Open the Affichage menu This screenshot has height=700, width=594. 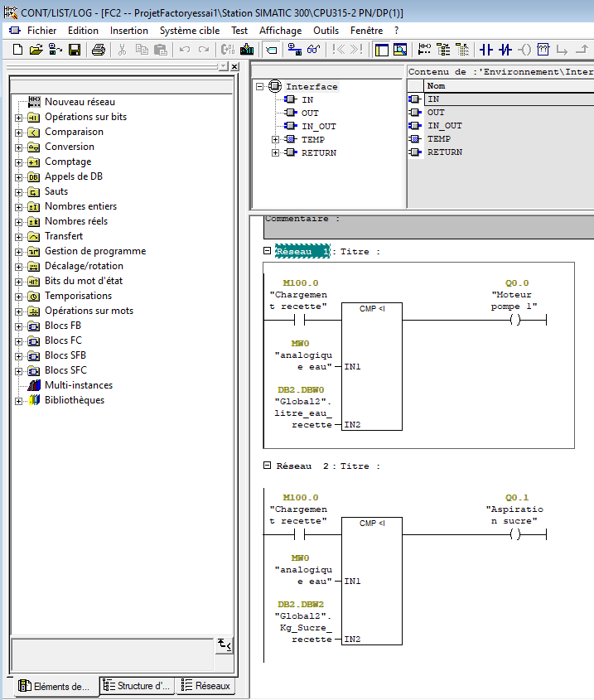click(x=280, y=30)
